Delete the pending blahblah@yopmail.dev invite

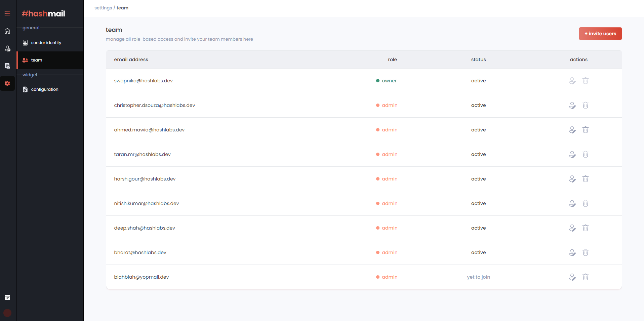coord(586,277)
